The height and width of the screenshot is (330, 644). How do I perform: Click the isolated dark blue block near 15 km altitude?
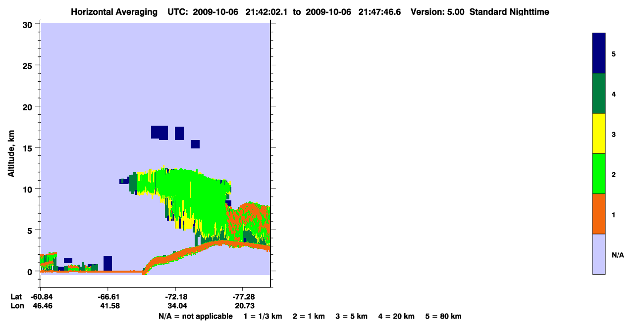click(x=195, y=144)
